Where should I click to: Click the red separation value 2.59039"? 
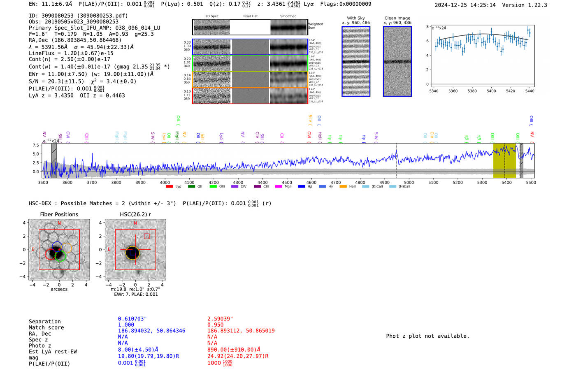click(x=220, y=319)
